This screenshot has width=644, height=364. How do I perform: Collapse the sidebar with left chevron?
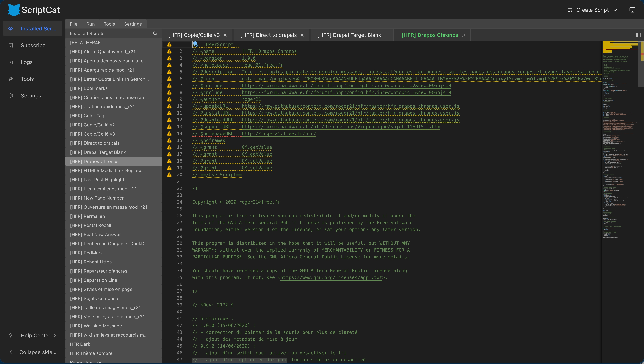tap(11, 352)
